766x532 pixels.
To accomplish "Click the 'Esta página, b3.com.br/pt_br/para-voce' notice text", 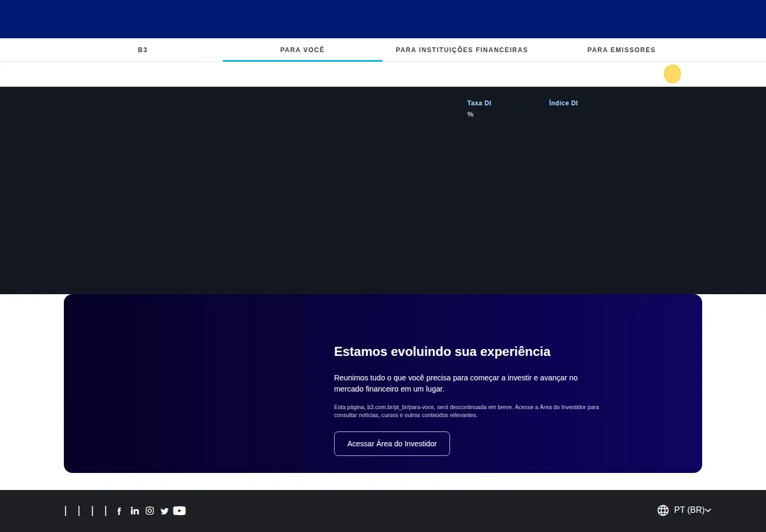I will 467,411.
